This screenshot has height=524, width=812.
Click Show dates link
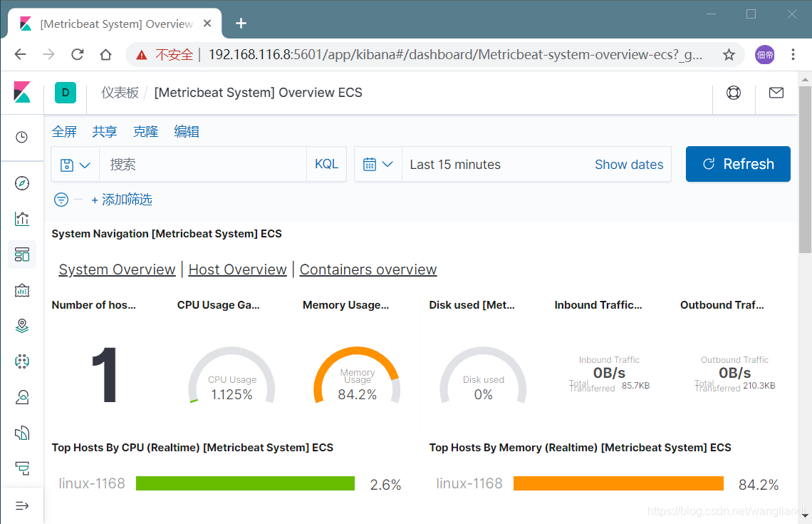629,164
